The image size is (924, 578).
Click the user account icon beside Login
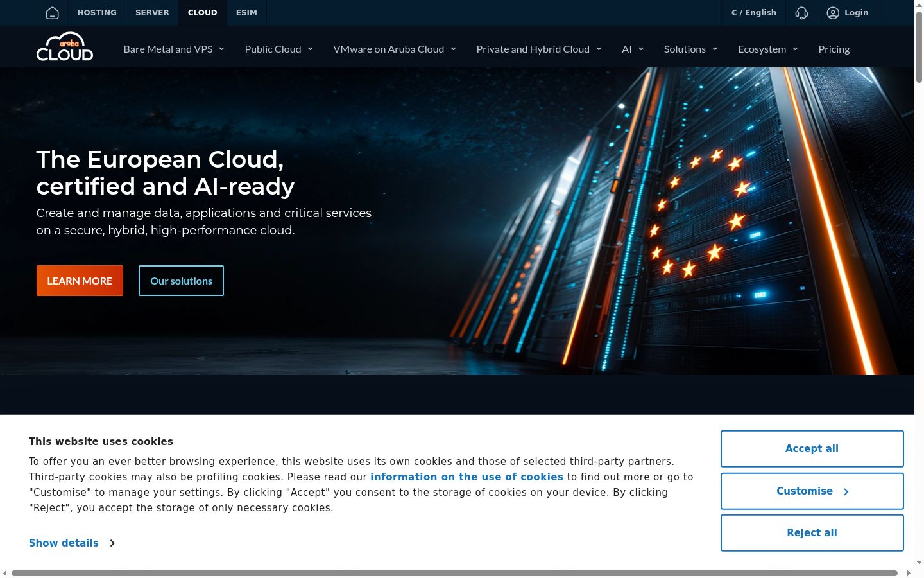click(x=833, y=13)
